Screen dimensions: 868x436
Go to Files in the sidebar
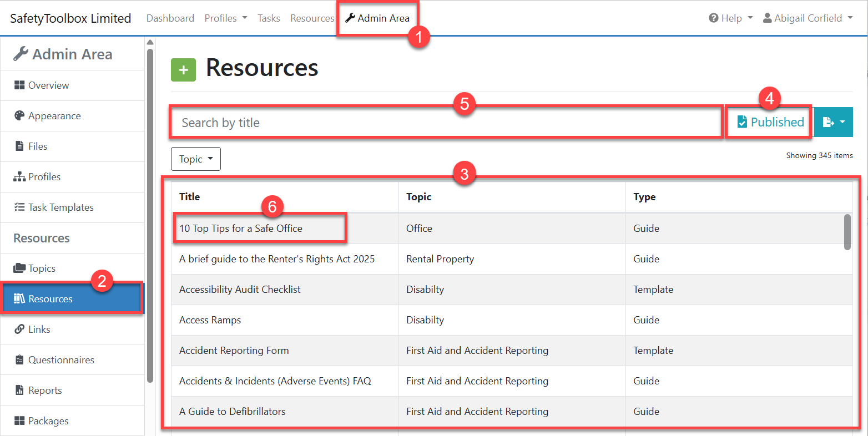tap(38, 146)
